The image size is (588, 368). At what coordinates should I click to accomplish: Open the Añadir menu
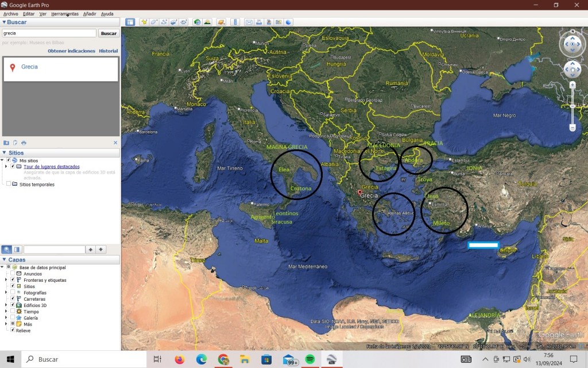tap(90, 13)
